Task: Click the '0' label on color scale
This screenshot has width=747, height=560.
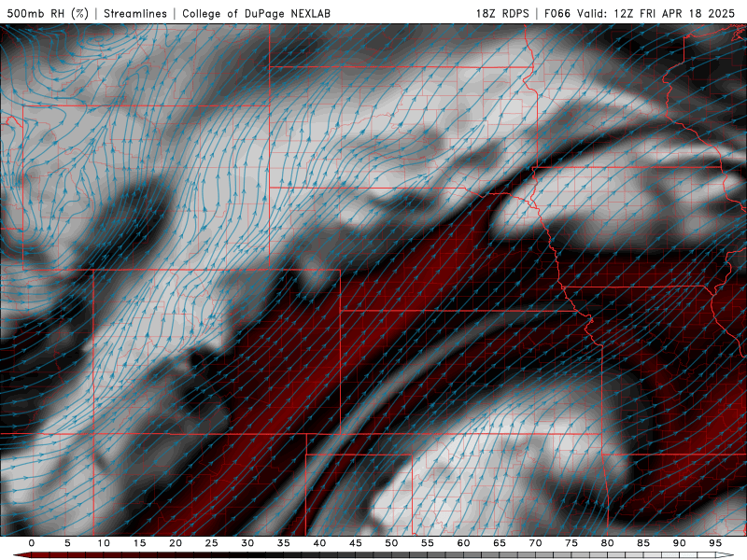Action: pos(32,543)
